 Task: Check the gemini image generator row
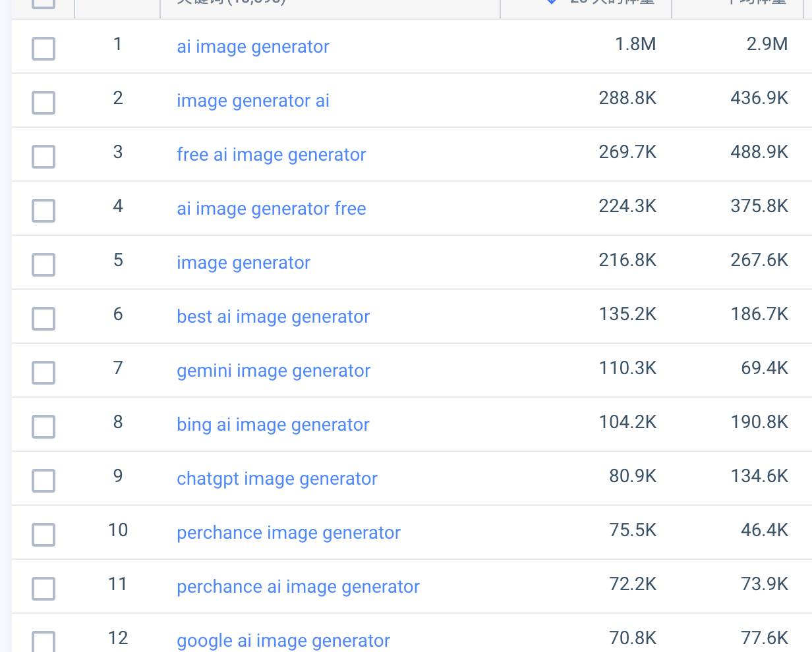[43, 373]
